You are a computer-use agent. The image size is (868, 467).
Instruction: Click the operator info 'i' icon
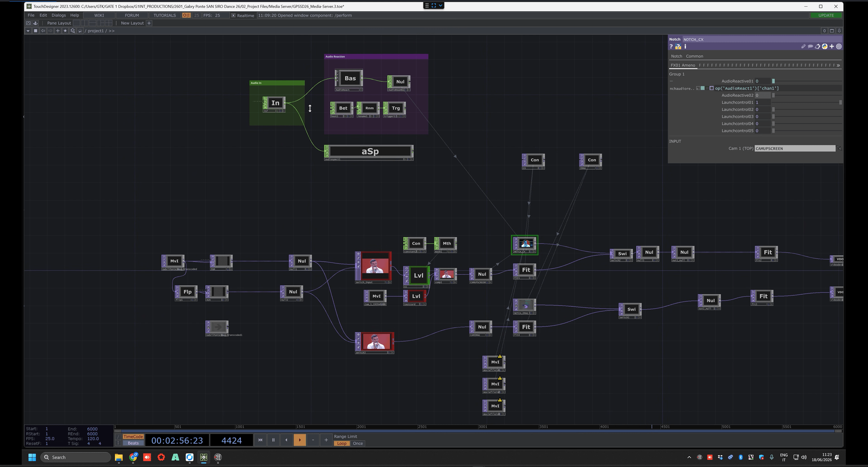click(685, 46)
